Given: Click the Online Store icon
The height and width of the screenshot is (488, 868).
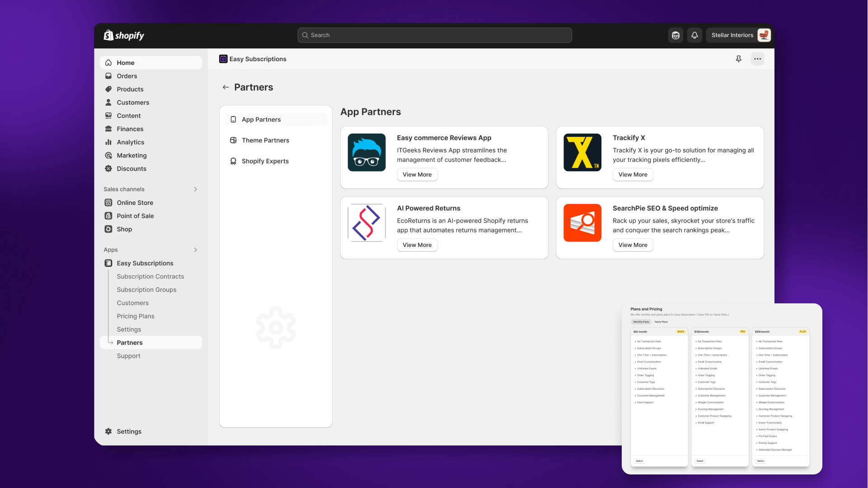Looking at the screenshot, I should [108, 203].
